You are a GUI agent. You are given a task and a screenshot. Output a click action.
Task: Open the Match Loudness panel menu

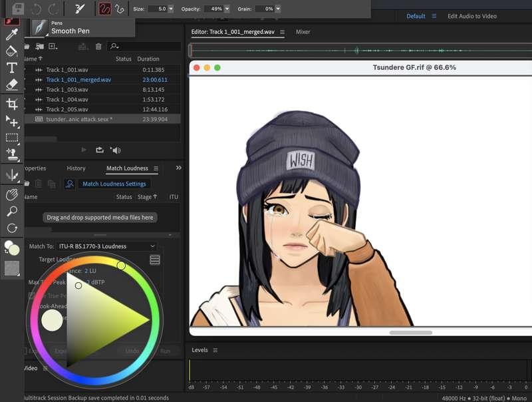pyautogui.click(x=156, y=168)
